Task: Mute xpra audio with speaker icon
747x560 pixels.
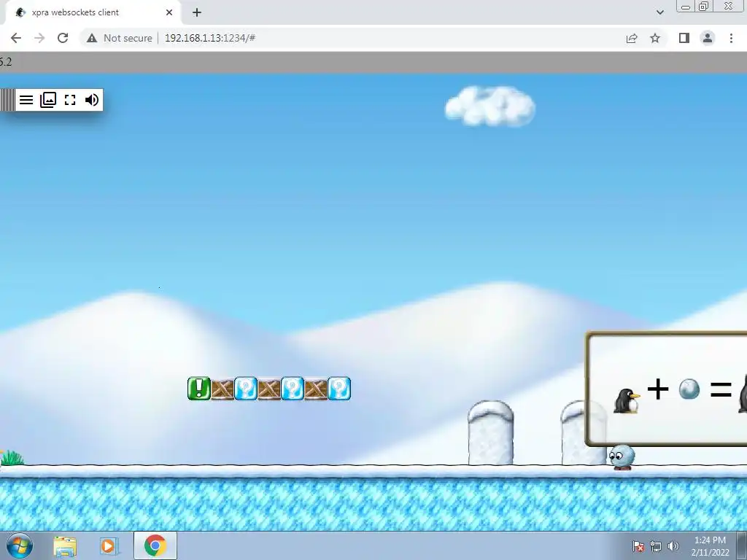Action: (91, 100)
